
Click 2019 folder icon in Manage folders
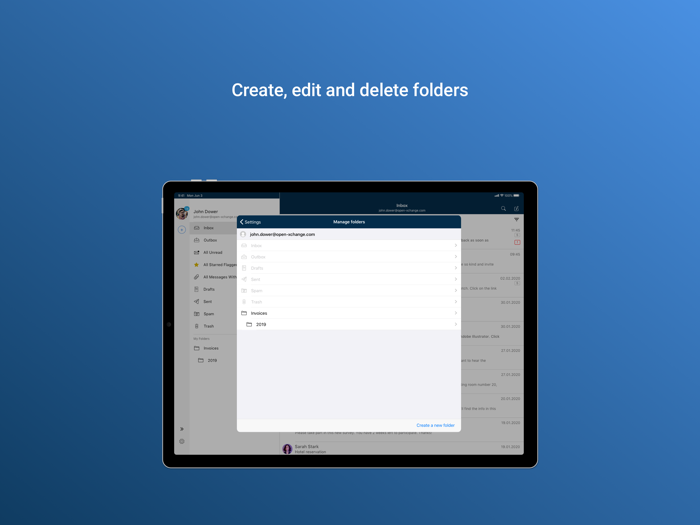(249, 325)
